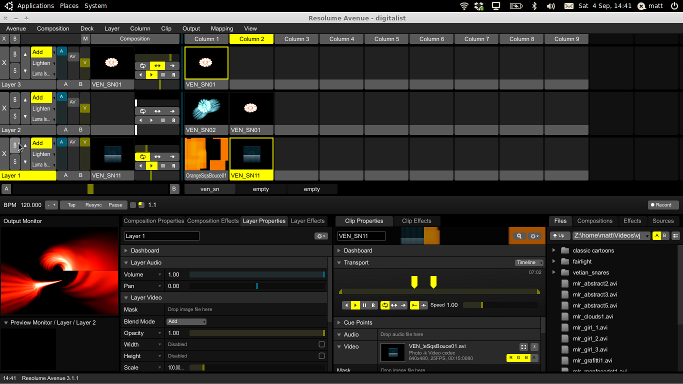Click the loop icon in Clip Transport

(x=385, y=305)
